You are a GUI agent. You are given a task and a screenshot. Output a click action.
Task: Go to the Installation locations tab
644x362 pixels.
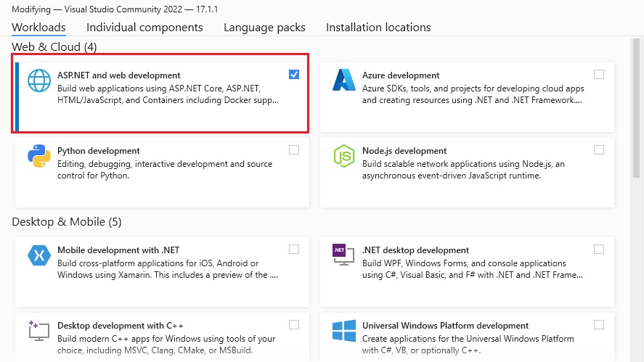pyautogui.click(x=378, y=27)
